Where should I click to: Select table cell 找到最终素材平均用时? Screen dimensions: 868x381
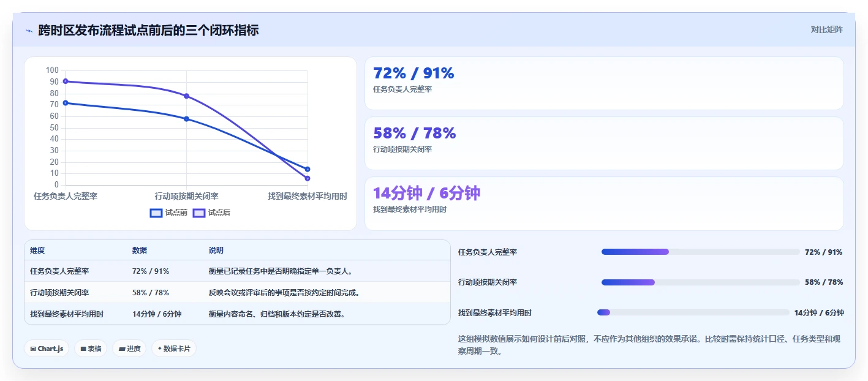coord(67,314)
